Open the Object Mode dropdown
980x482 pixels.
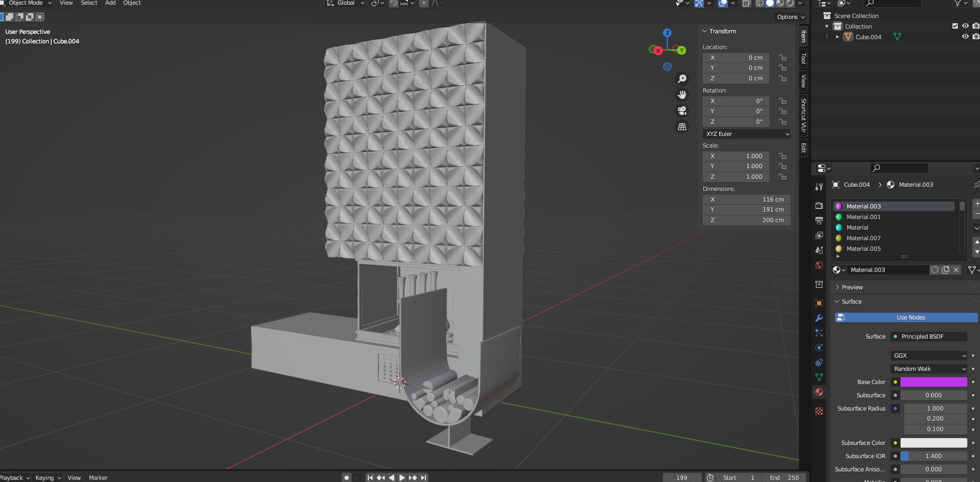[x=26, y=3]
